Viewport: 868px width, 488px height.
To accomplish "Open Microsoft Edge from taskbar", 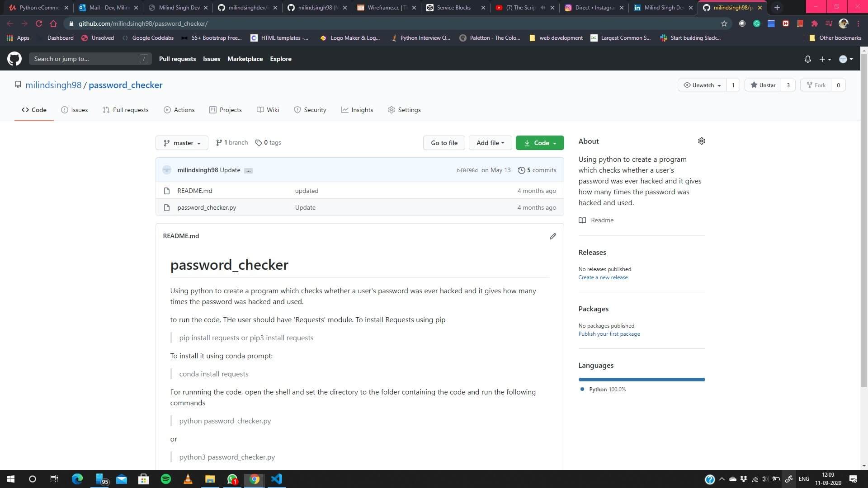I will tap(77, 479).
